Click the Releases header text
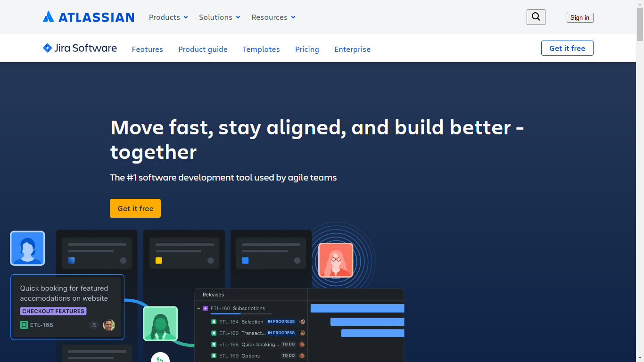This screenshot has height=362, width=644. (213, 295)
